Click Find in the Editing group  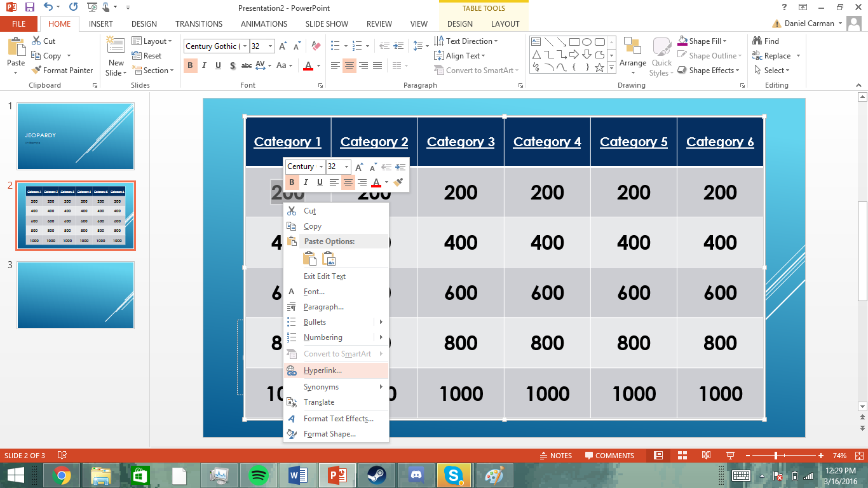766,41
